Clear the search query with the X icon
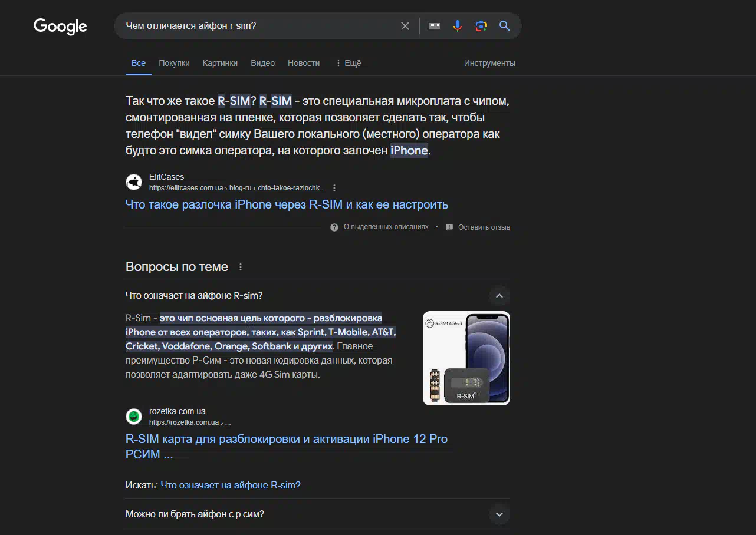 pos(405,26)
